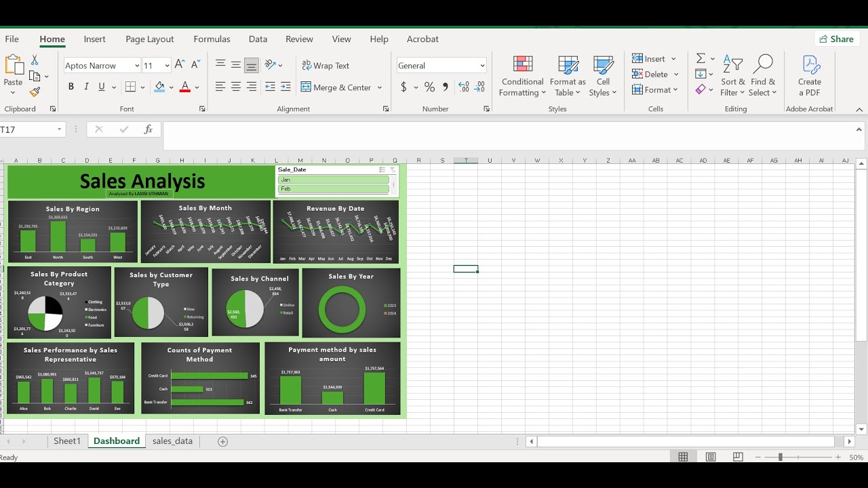Open the Insert ribbon tab
Viewport: 868px width, 488px height.
94,39
